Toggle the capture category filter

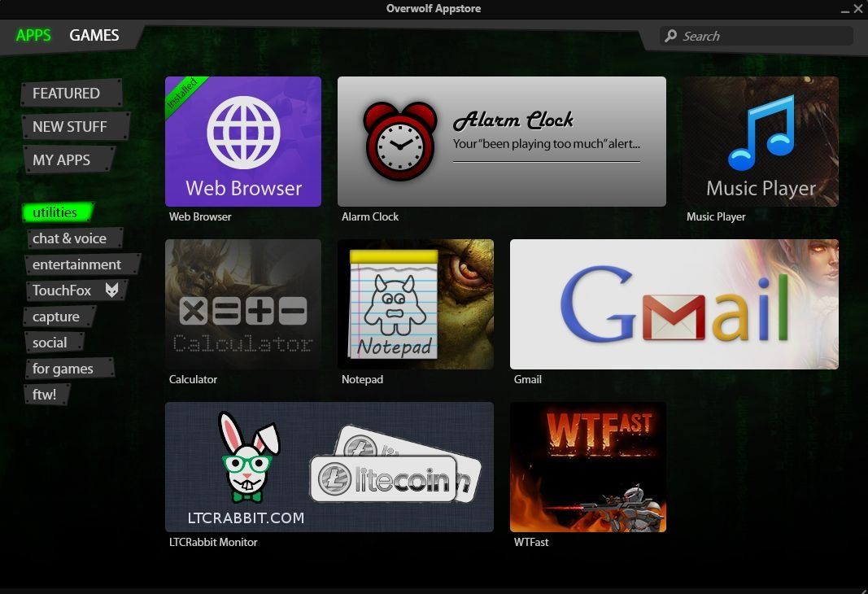coord(55,316)
